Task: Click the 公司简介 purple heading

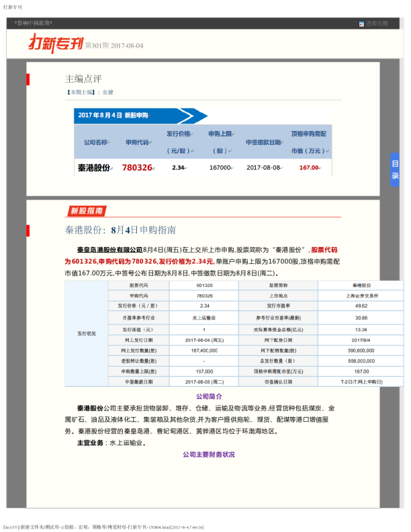Action: [x=209, y=396]
